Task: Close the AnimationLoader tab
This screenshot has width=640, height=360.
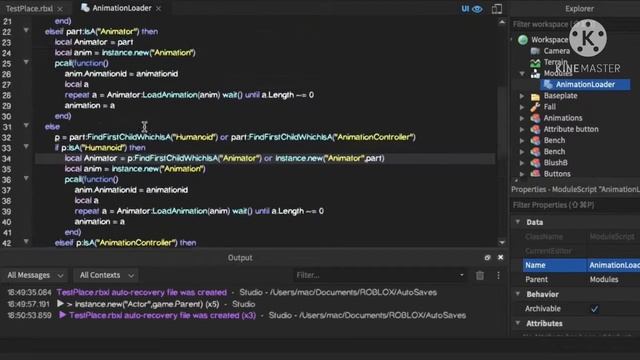Action: 159,8
